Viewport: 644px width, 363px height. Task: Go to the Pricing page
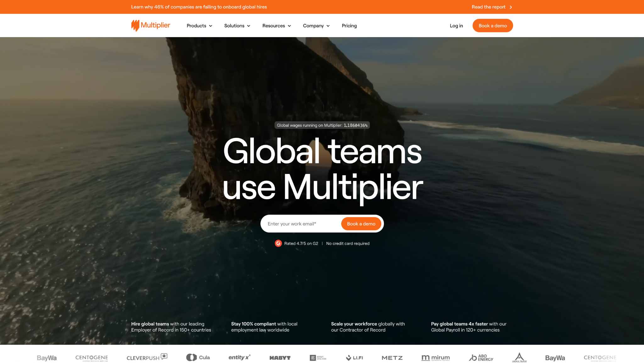coord(349,26)
